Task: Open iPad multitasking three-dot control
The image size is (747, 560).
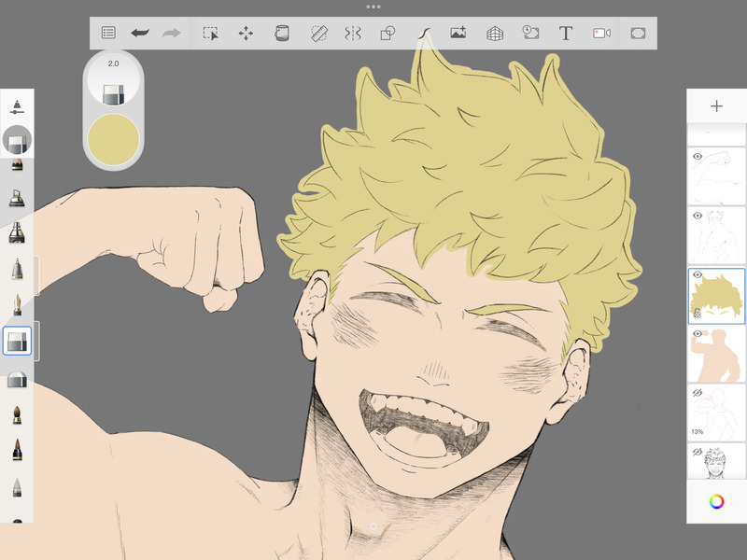Action: pos(373,7)
